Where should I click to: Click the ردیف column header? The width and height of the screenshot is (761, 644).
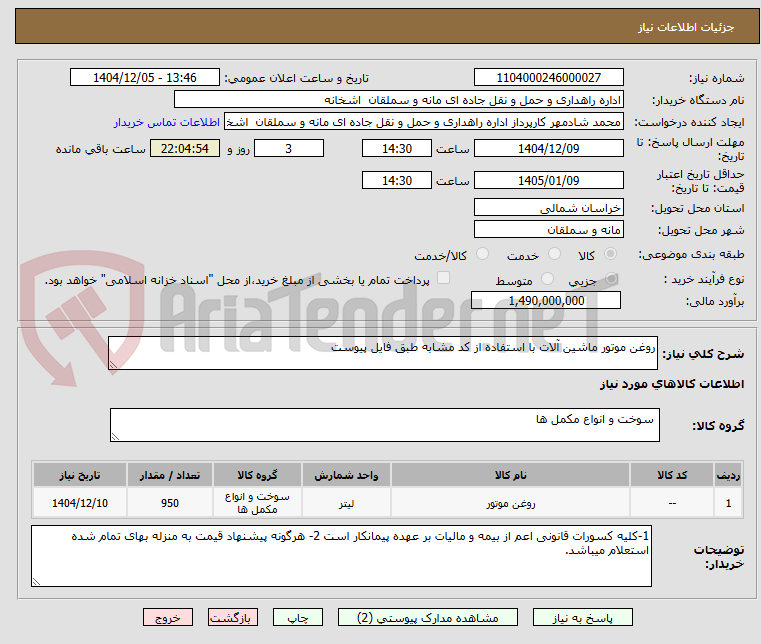click(x=728, y=475)
